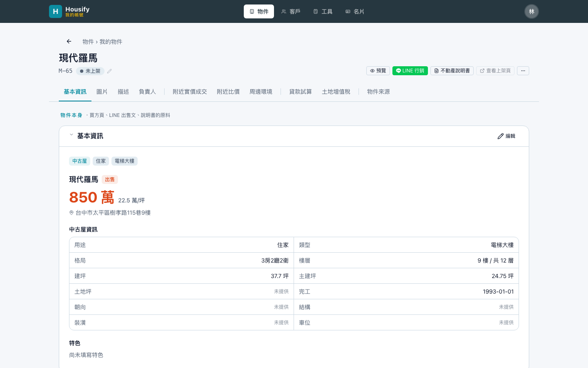Click the 9 樓 / 共 12 層 value
The image size is (588, 368).
click(x=496, y=260)
